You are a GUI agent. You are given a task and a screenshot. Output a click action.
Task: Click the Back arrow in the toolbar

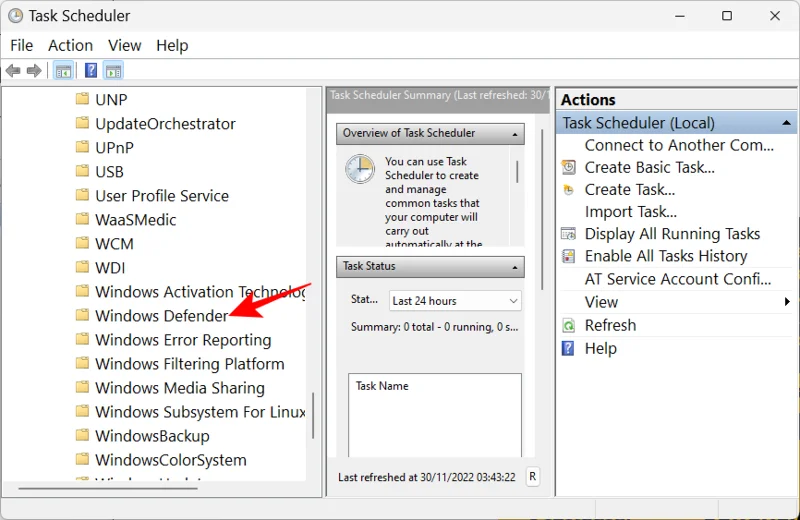[x=13, y=71]
